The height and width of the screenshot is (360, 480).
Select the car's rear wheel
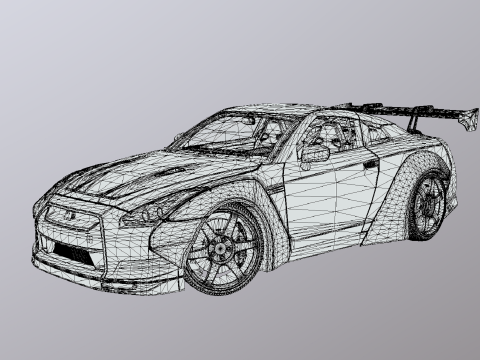click(427, 206)
